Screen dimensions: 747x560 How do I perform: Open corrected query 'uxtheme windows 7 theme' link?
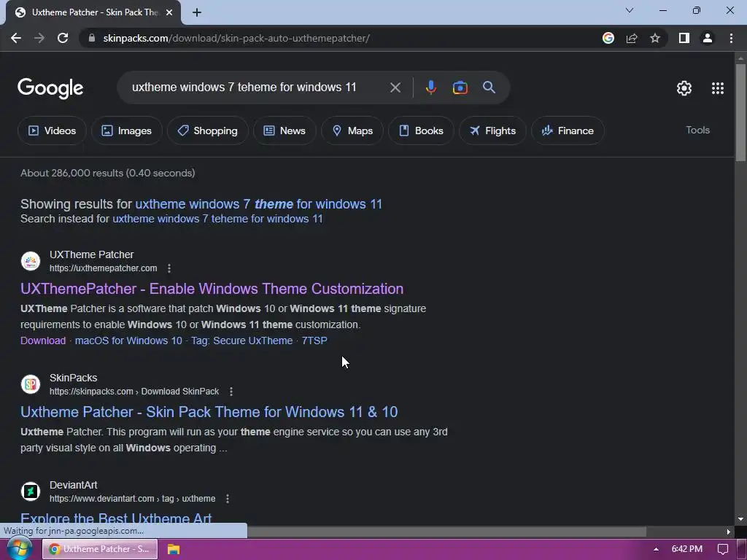(259, 204)
